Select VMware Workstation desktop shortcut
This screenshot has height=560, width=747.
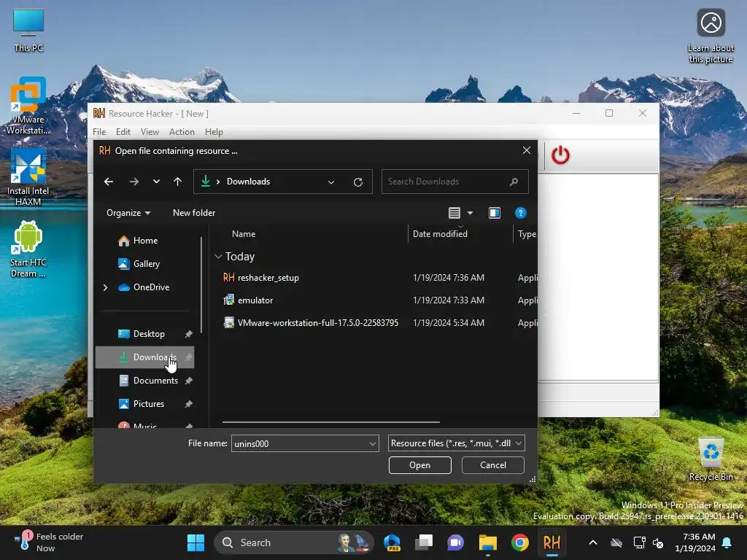click(x=28, y=106)
